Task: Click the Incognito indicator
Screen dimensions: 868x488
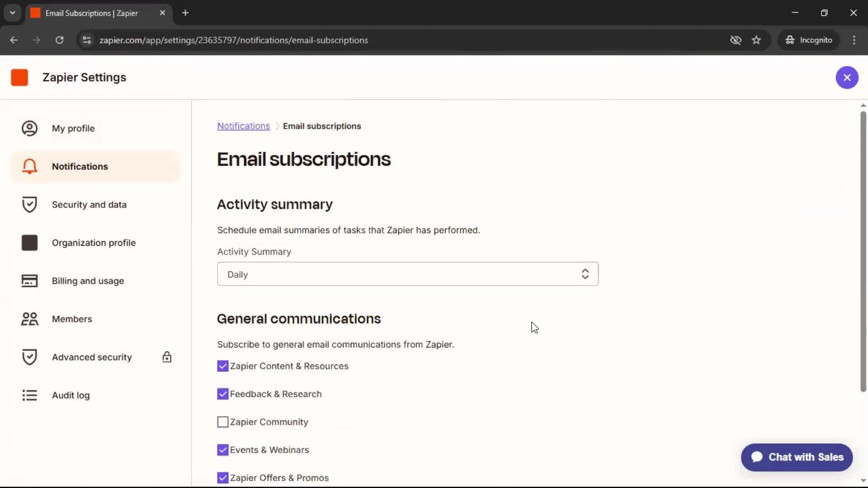Action: pos(808,40)
